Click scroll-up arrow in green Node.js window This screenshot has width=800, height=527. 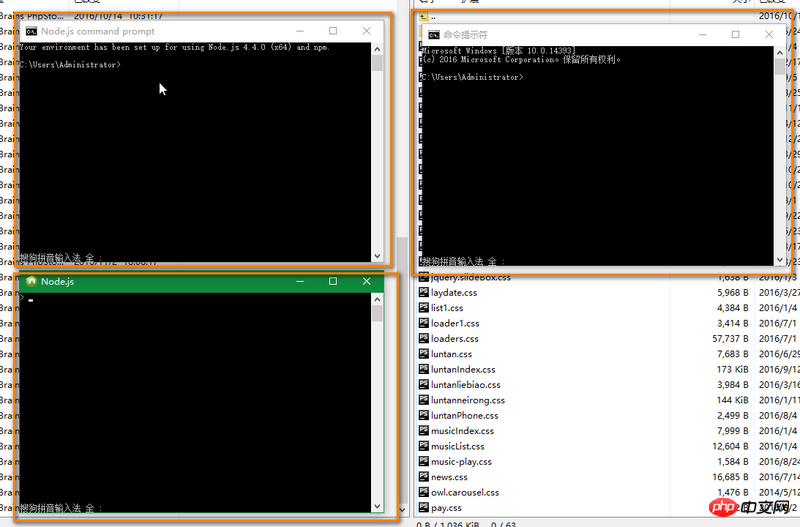[377, 299]
